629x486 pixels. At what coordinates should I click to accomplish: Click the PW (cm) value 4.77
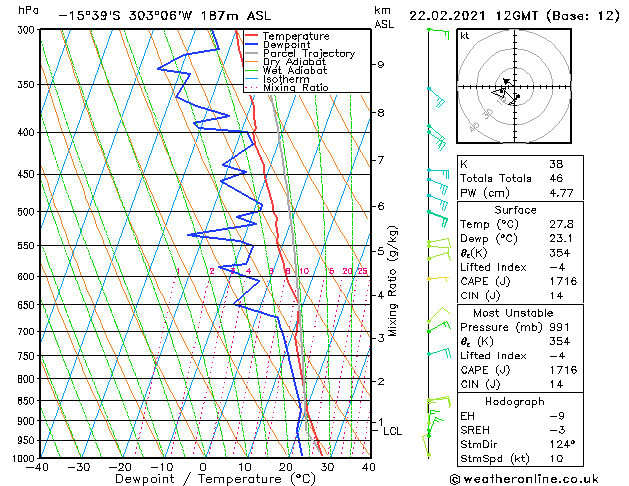pyautogui.click(x=562, y=193)
